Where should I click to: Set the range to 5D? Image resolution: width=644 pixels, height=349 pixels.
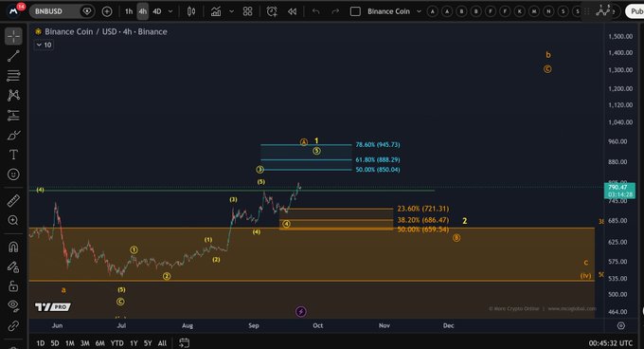(55, 342)
